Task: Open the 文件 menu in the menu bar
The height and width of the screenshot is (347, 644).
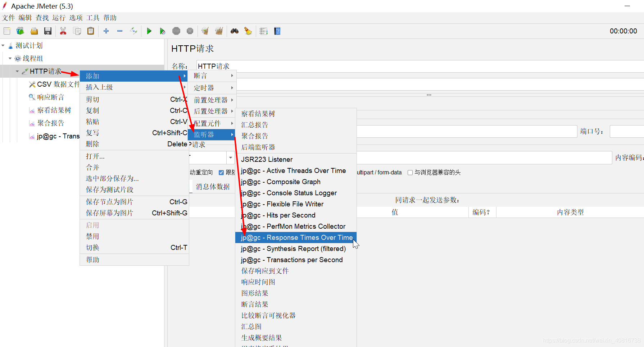Action: pyautogui.click(x=9, y=18)
